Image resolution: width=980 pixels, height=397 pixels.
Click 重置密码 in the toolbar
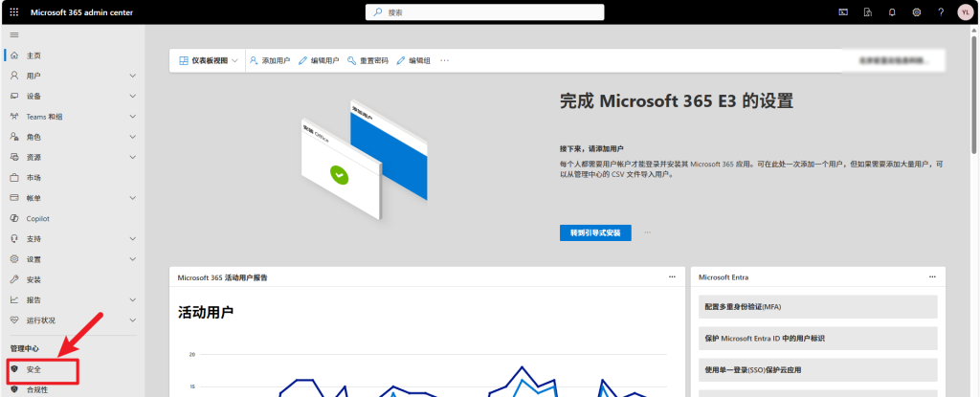(x=367, y=60)
